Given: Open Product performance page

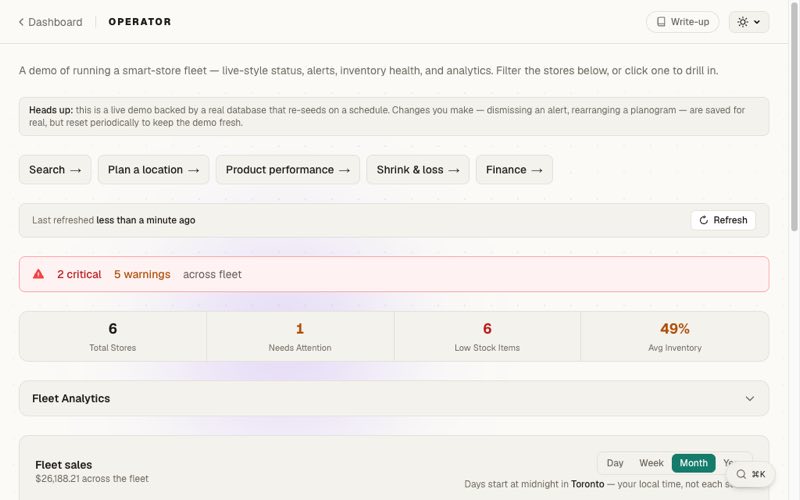Looking at the screenshot, I should 288,169.
